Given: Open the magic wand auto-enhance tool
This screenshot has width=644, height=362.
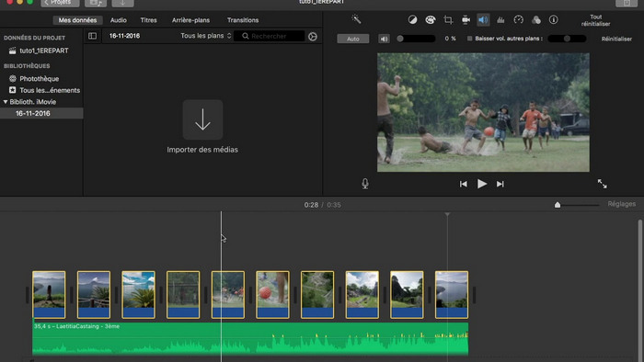Looking at the screenshot, I should click(356, 19).
